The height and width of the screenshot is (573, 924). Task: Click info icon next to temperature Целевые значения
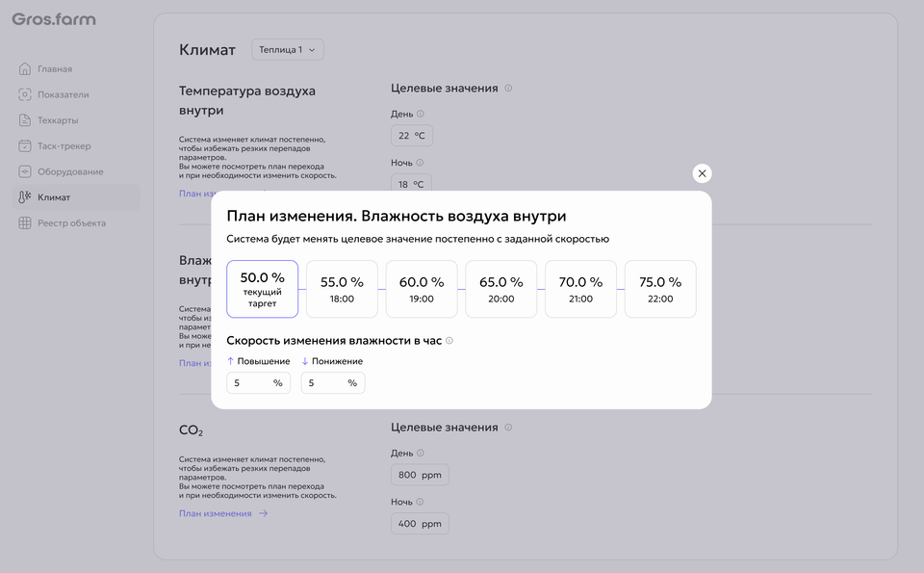point(508,89)
